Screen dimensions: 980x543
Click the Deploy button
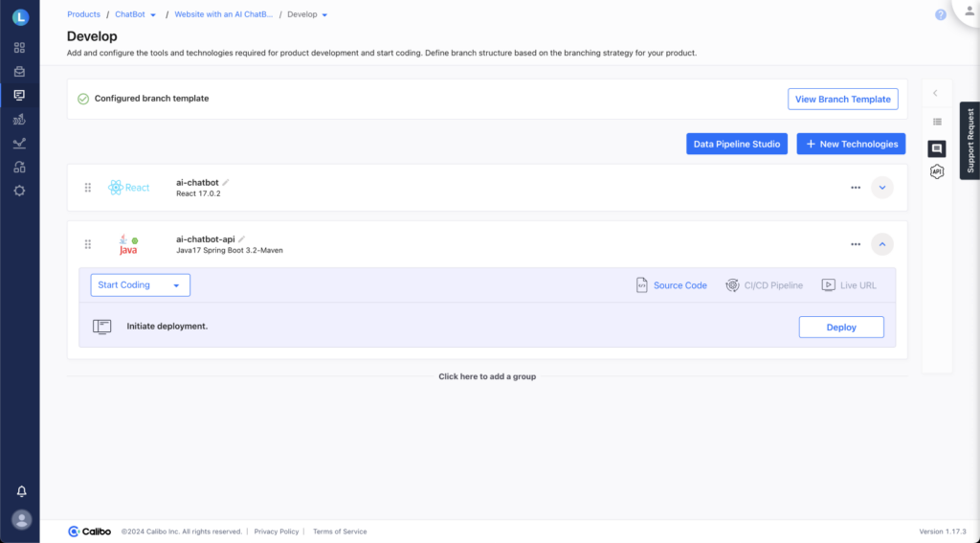click(840, 328)
